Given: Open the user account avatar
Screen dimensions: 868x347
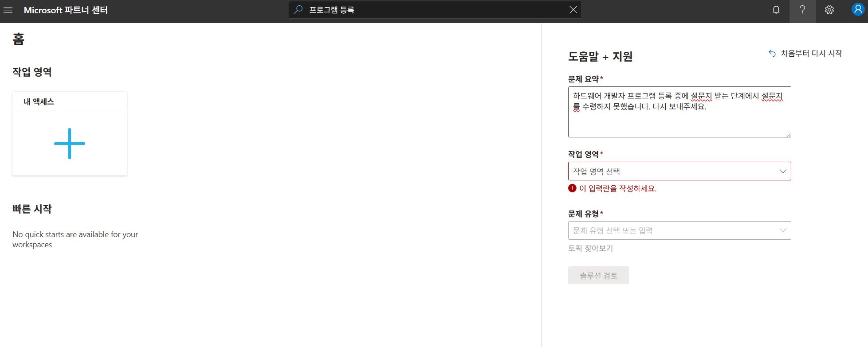Looking at the screenshot, I should 858,9.
